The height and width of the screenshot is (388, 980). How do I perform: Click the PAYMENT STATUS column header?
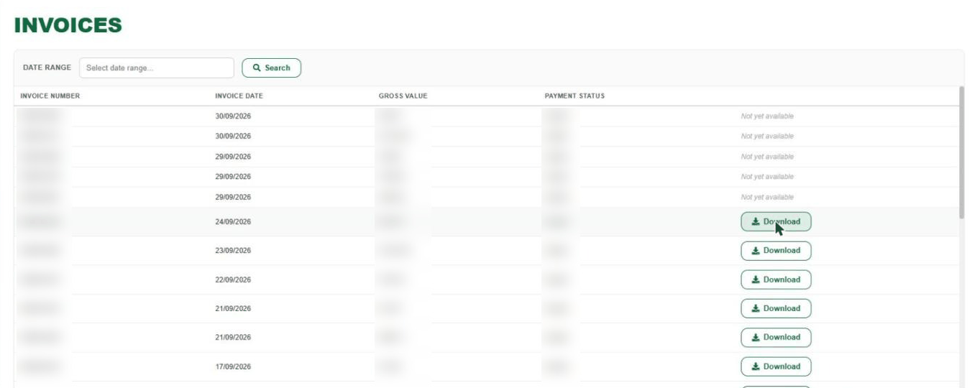tap(574, 96)
